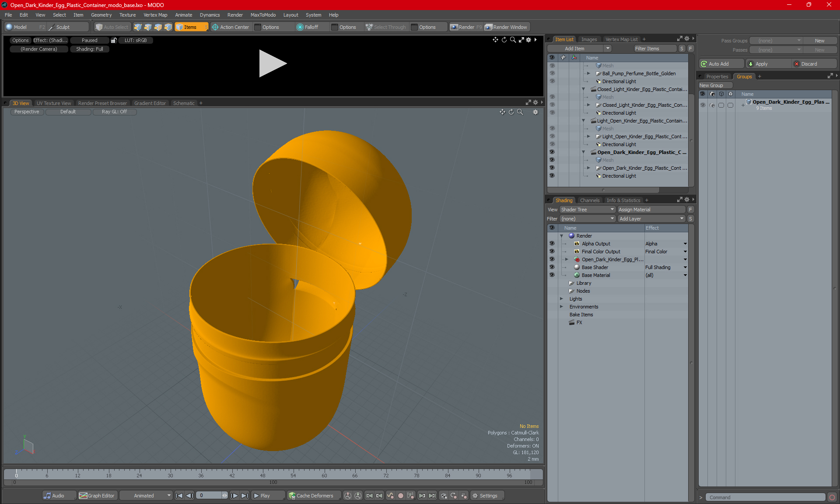Toggle visibility of Base Shader layer

point(552,267)
